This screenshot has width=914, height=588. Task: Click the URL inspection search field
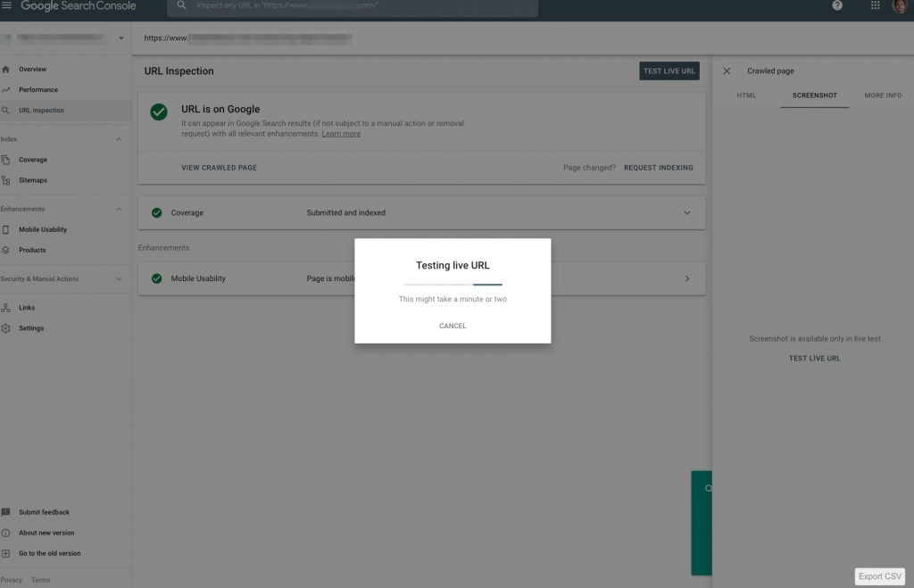(357, 6)
